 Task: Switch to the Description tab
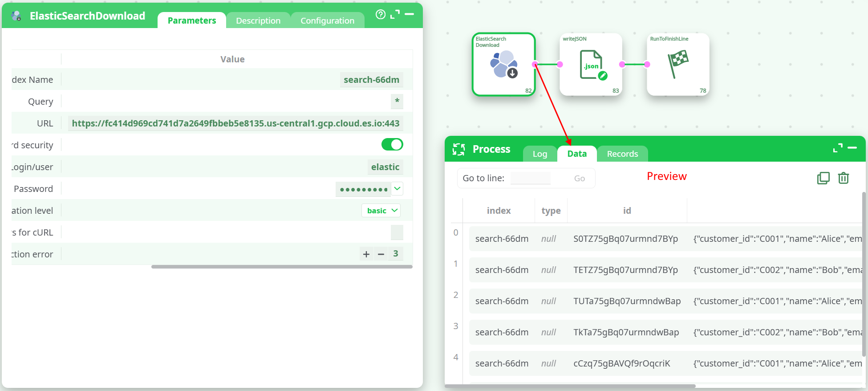coord(258,20)
